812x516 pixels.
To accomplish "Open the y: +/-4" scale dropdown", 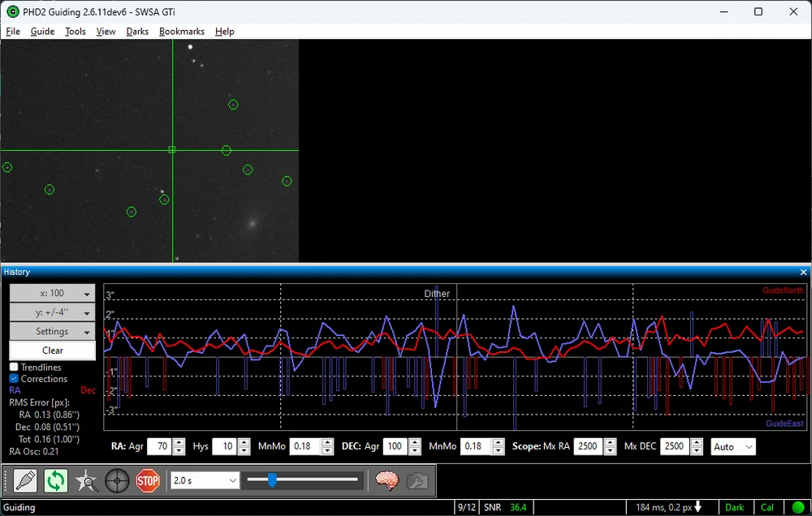I will click(x=52, y=312).
